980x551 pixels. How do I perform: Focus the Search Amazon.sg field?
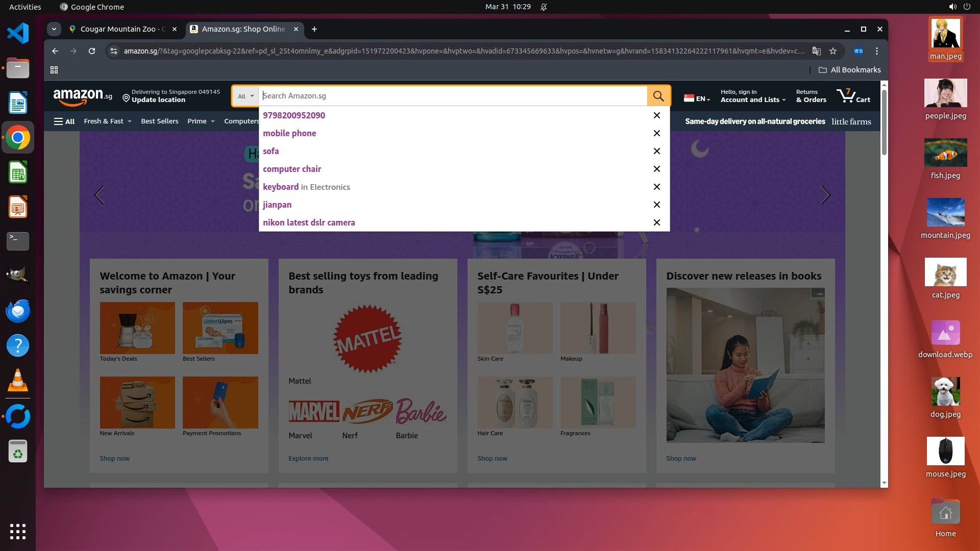click(452, 96)
